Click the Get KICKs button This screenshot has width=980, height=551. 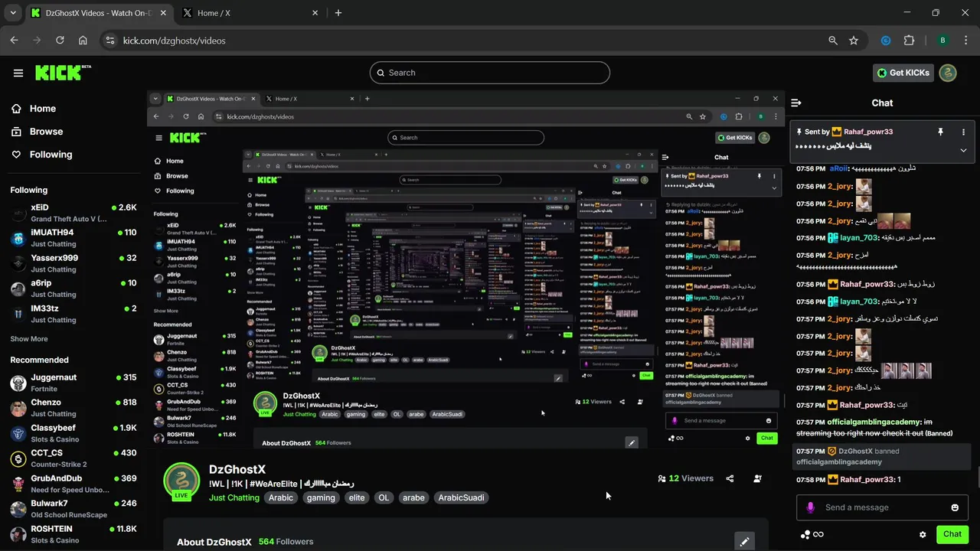click(903, 73)
